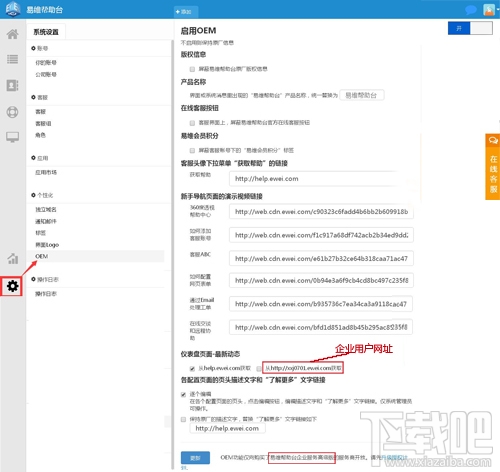Open the contacts book sidebar icon
Image resolution: width=500 pixels, height=472 pixels.
pyautogui.click(x=13, y=85)
